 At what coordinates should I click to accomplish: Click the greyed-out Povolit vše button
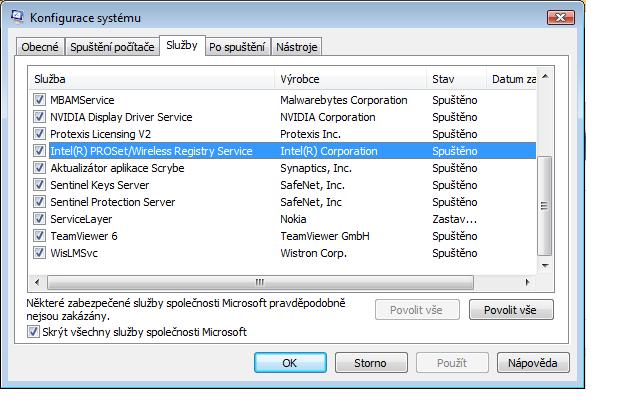click(417, 310)
